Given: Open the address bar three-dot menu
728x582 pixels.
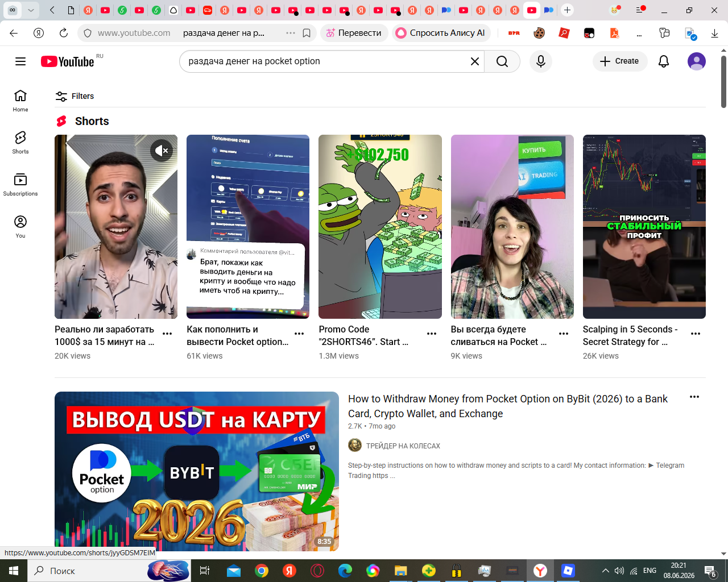Looking at the screenshot, I should 291,33.
